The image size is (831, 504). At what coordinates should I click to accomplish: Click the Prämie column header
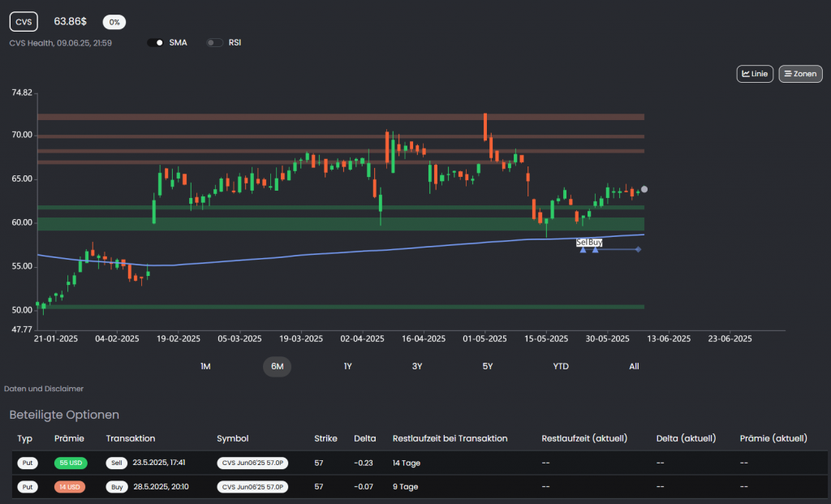pyautogui.click(x=70, y=438)
